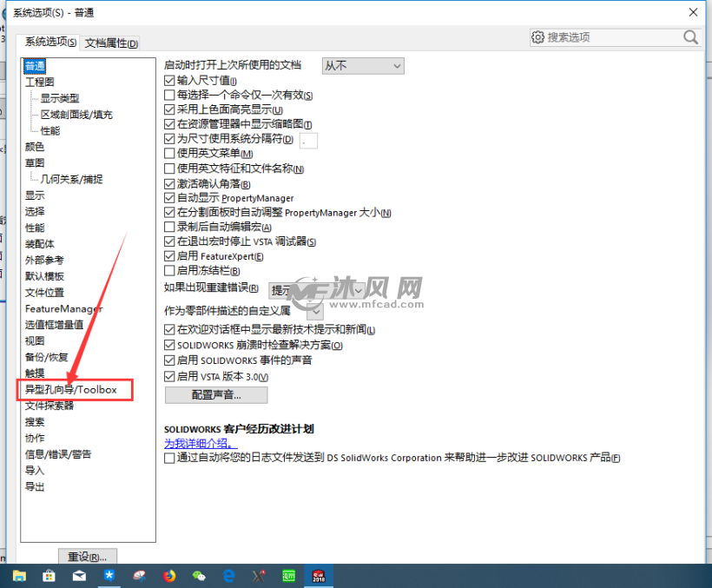Enable the 使用英文菜单 checkbox
712x588 pixels.
click(169, 154)
